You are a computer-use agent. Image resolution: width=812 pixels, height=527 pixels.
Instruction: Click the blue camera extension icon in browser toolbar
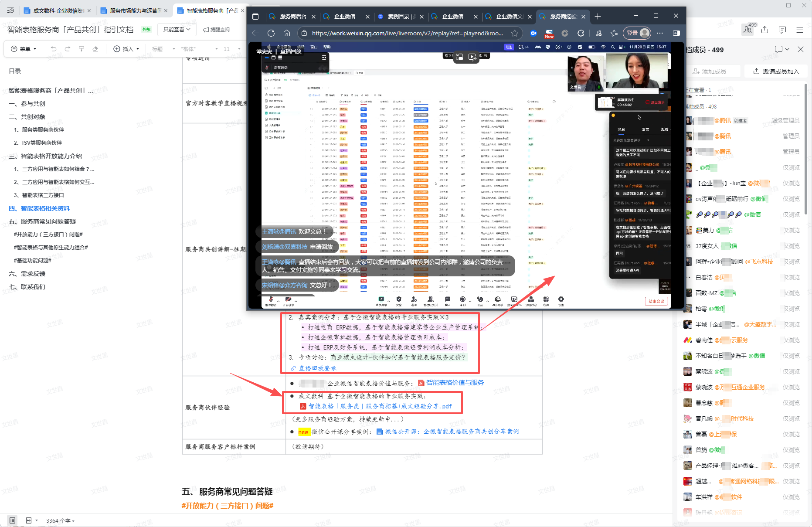[x=533, y=33]
